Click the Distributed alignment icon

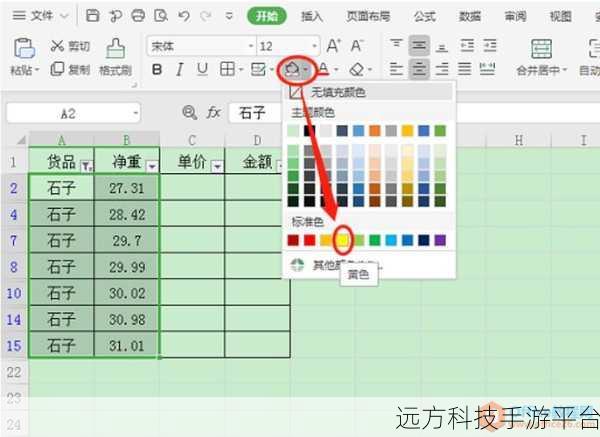point(488,69)
